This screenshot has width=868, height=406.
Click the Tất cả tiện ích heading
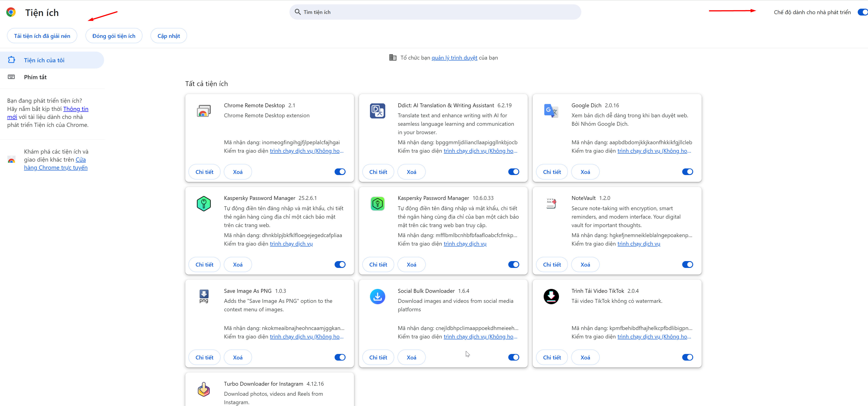(206, 84)
